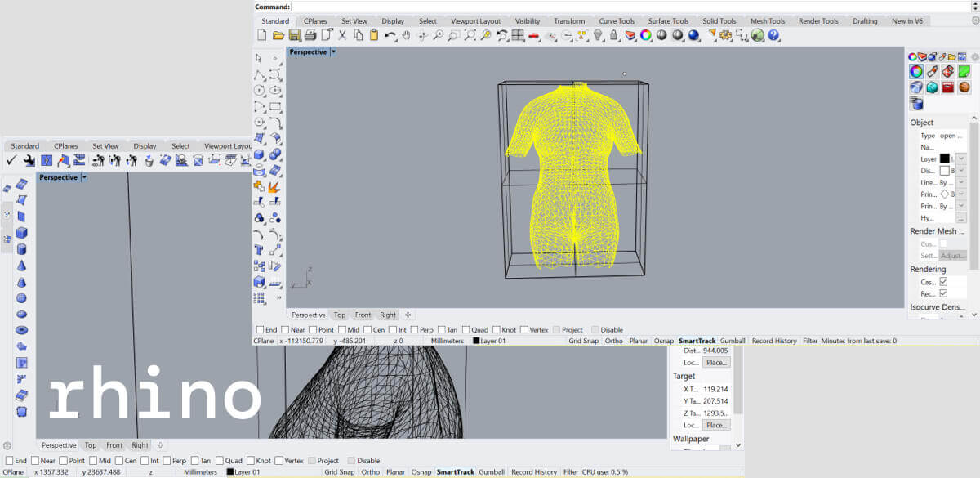
Task: Click into the Command input field
Action: (629, 7)
